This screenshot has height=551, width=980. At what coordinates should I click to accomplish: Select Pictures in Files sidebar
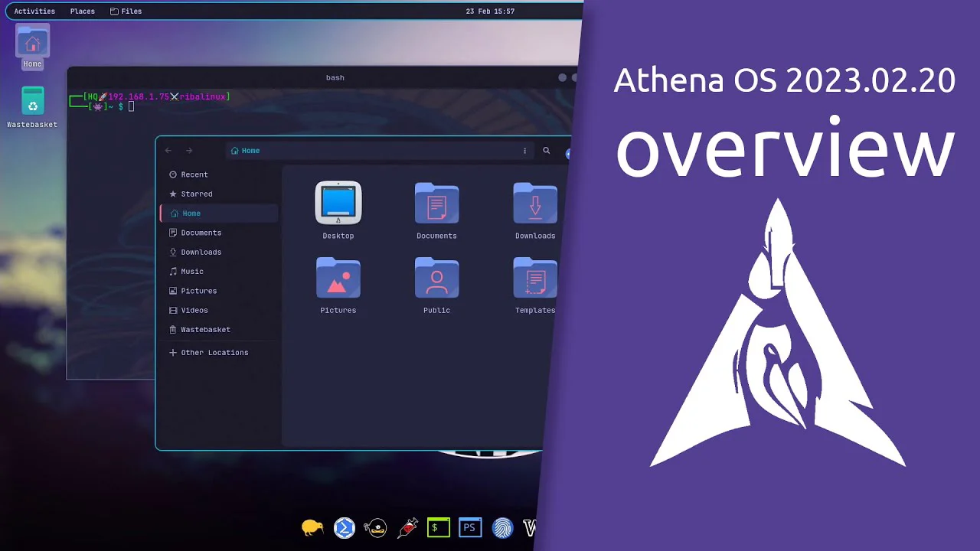(219, 291)
